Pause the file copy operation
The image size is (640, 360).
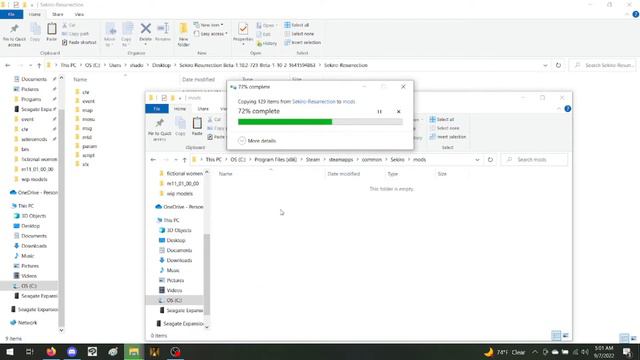(x=379, y=111)
